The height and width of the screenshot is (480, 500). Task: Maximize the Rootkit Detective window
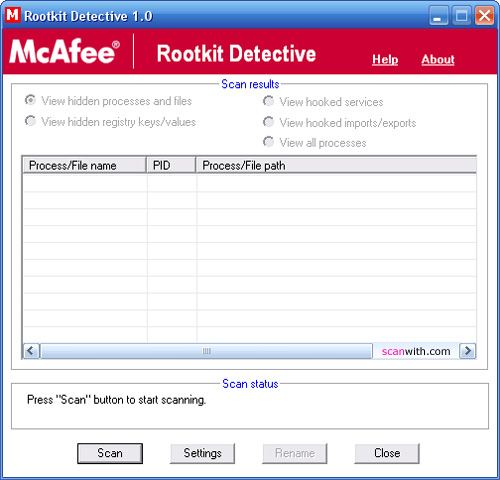[462, 16]
